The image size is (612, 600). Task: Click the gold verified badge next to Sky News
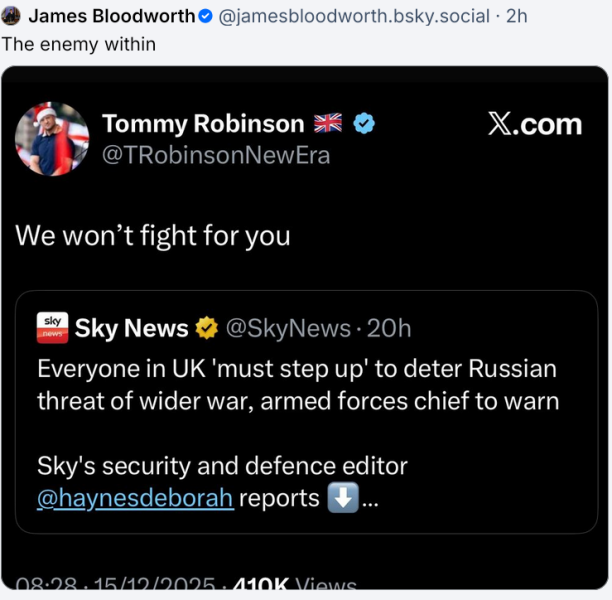(x=206, y=328)
